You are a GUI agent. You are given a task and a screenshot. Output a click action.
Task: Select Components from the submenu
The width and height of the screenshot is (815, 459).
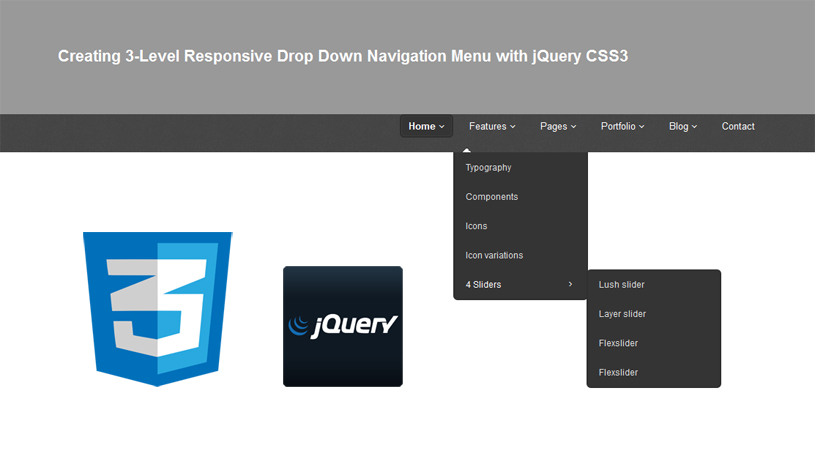coord(492,197)
